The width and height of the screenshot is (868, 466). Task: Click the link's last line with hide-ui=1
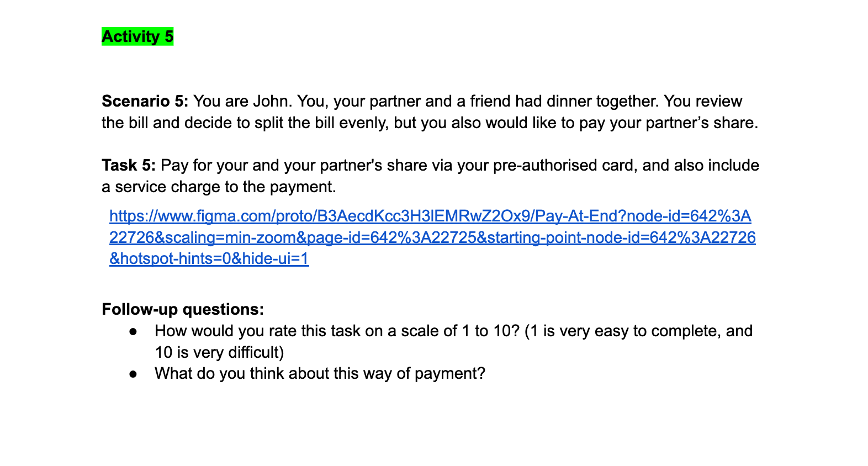point(209,259)
